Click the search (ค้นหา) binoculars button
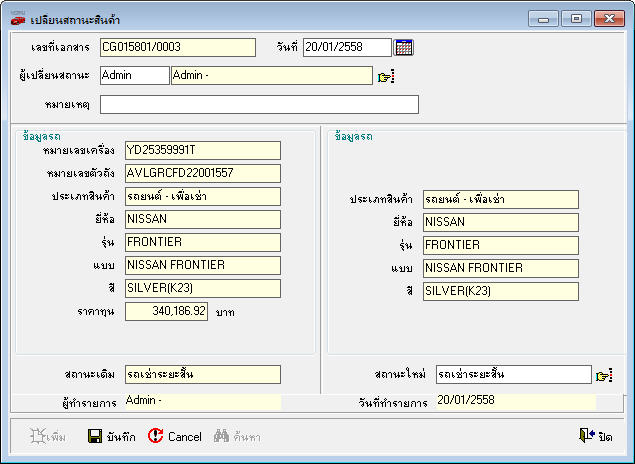 237,436
